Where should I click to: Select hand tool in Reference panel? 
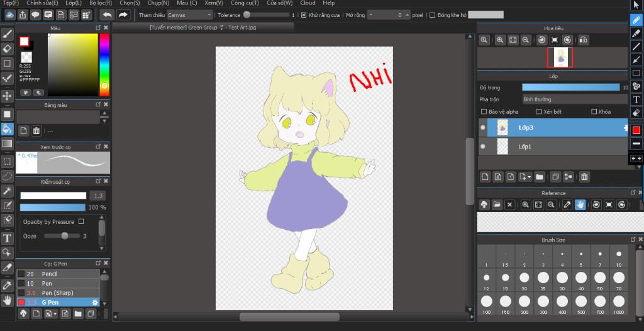click(x=580, y=205)
